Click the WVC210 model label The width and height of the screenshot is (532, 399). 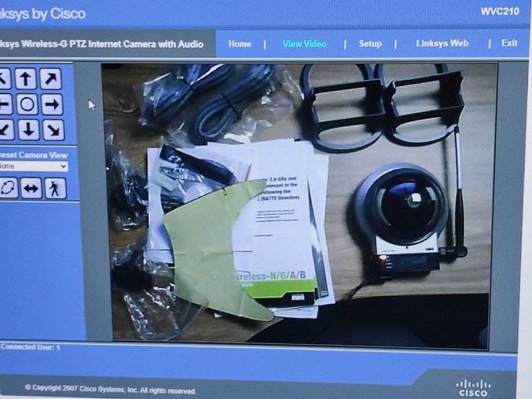tap(499, 11)
